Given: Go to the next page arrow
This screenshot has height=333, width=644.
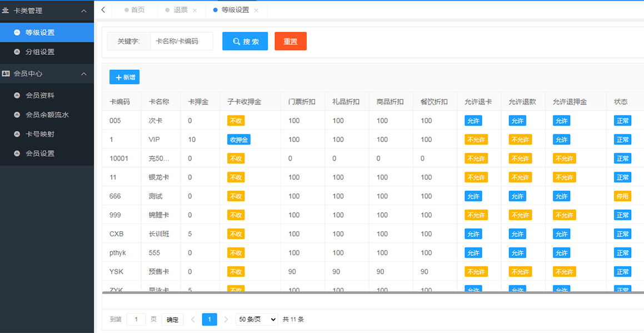Looking at the screenshot, I should [x=226, y=319].
